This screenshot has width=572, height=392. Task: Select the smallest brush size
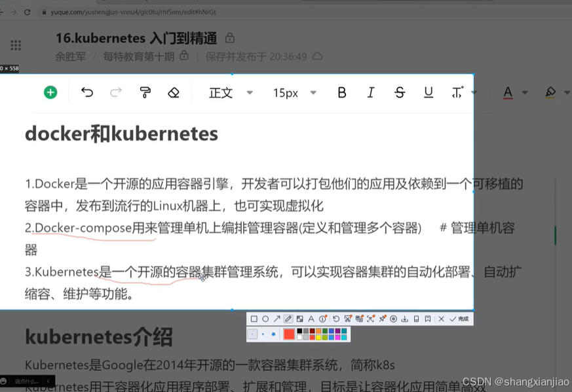(x=252, y=334)
